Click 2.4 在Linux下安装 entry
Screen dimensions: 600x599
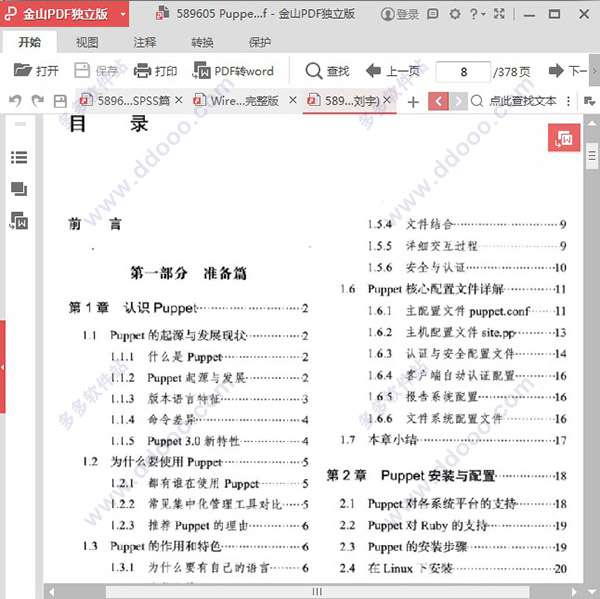coord(453,568)
